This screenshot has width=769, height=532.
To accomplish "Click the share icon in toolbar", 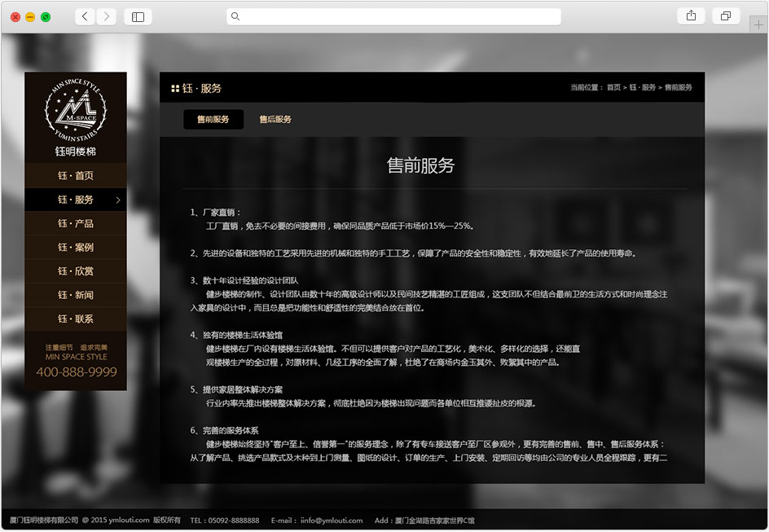I will [691, 16].
